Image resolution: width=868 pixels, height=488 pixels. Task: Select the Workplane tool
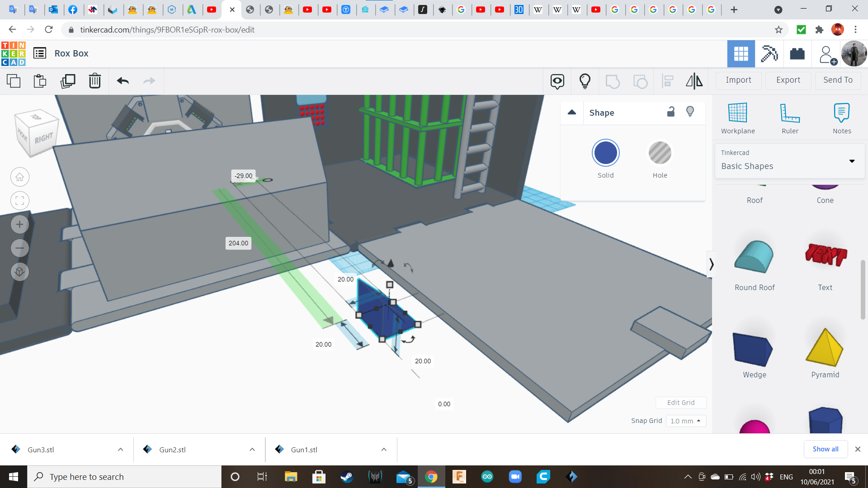pyautogui.click(x=738, y=118)
